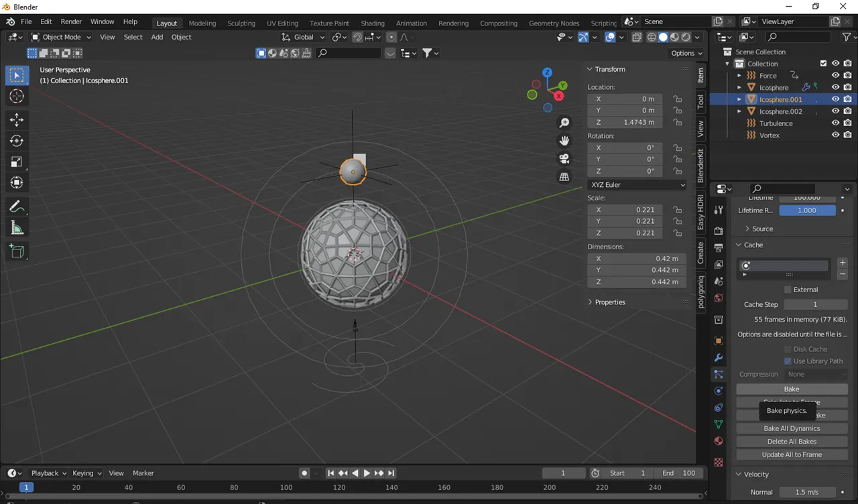Hide Turbulence object with eye icon
The height and width of the screenshot is (504, 858).
coord(835,123)
